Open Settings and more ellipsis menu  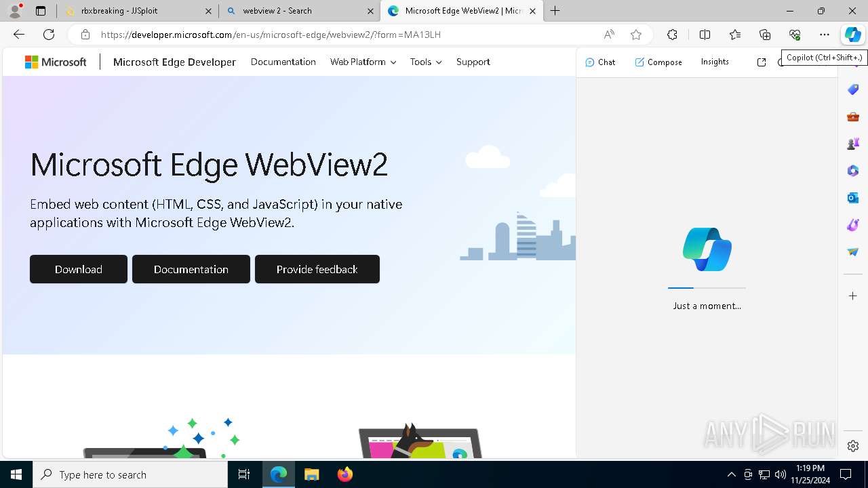(x=824, y=35)
